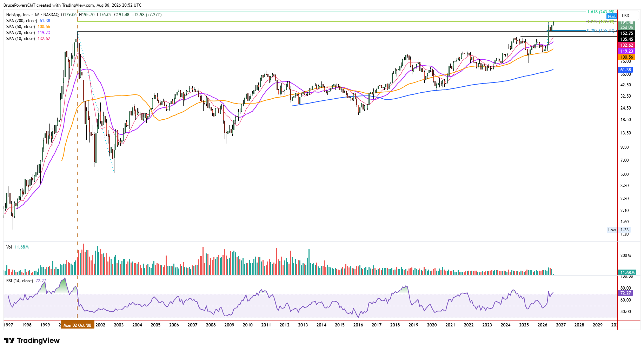
Task: Click the 40.00 RSI axis value
Action: click(625, 312)
